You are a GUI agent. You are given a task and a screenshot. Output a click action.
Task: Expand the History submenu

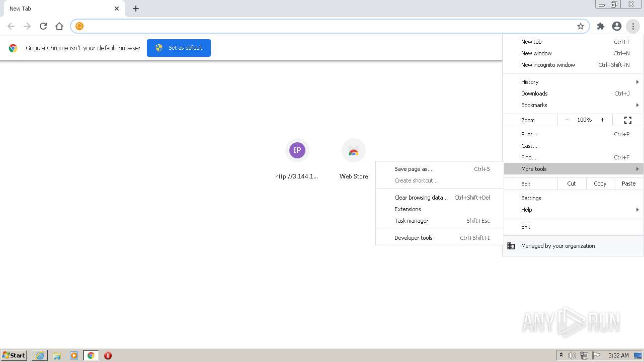pos(573,82)
